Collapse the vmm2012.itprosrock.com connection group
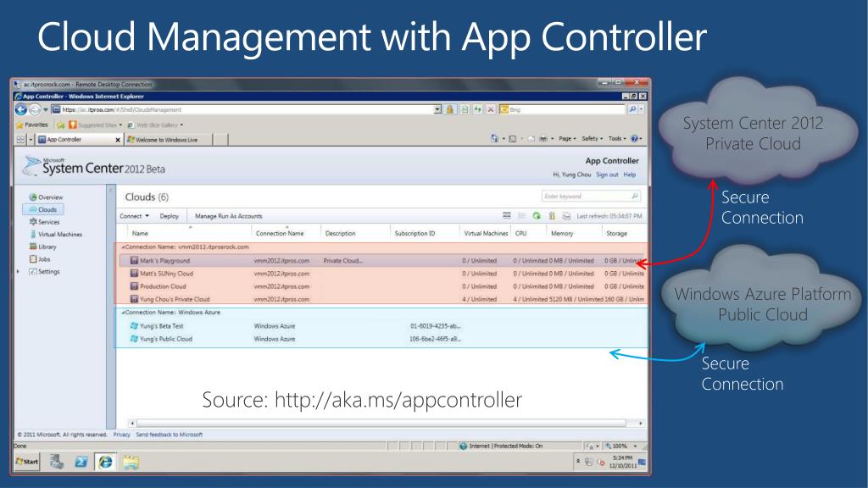 (123, 247)
